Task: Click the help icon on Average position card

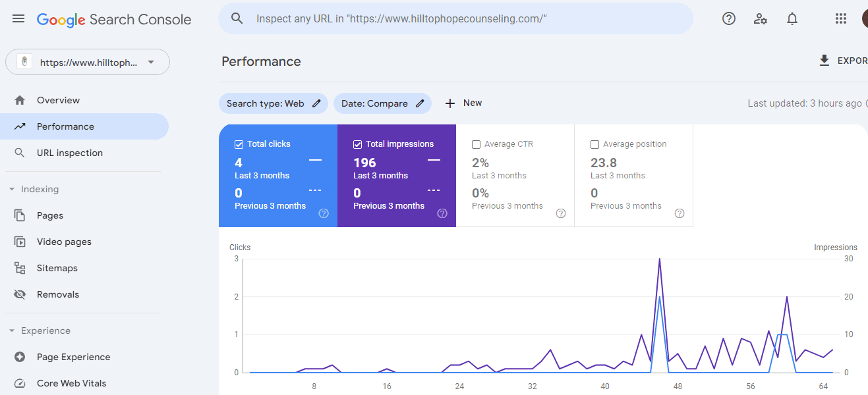Action: pyautogui.click(x=680, y=213)
